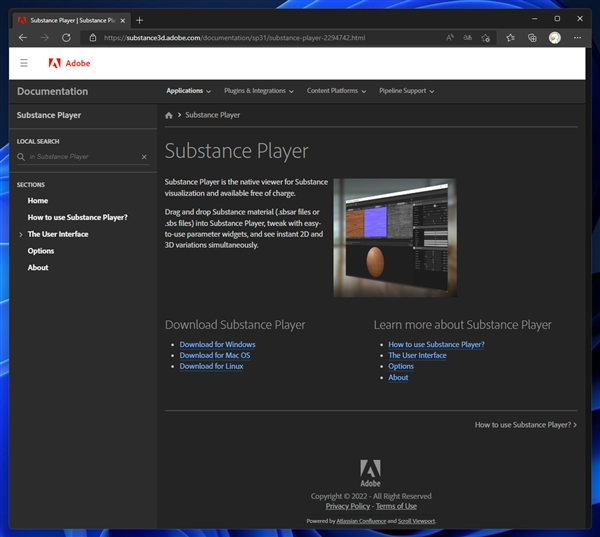Screen dimensions: 600x537
Task: Open the Privacy Policy footer link
Action: click(347, 506)
